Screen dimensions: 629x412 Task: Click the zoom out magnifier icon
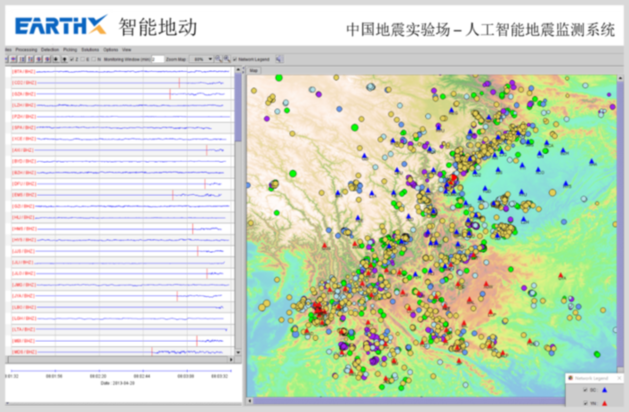tap(227, 59)
